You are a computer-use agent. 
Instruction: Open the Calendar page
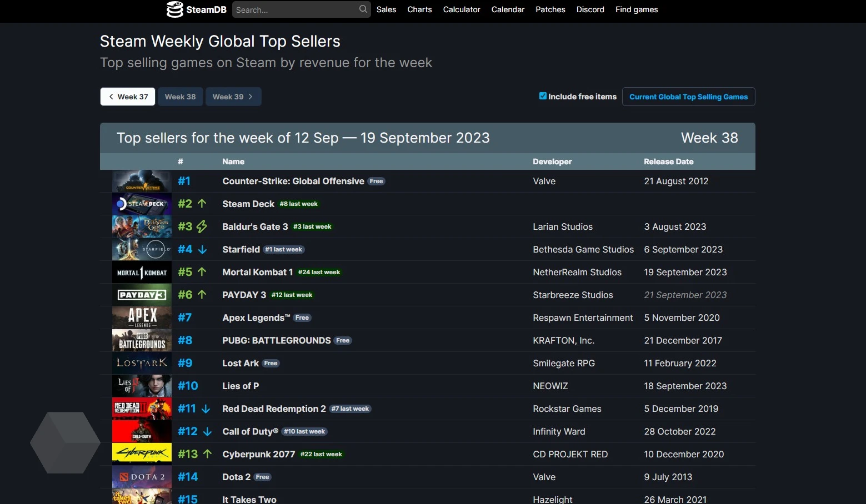pyautogui.click(x=508, y=9)
